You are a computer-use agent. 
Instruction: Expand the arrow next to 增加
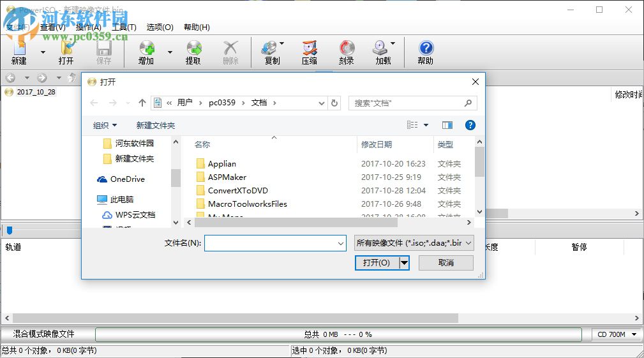(170, 52)
